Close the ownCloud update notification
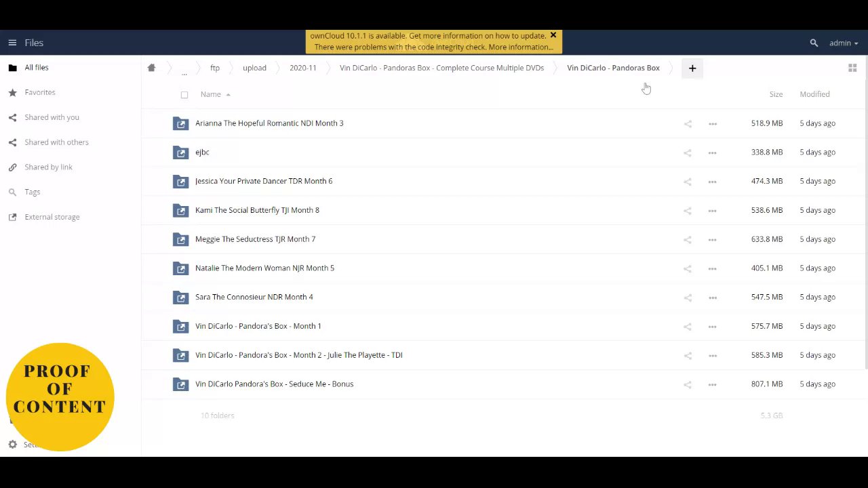 pyautogui.click(x=553, y=35)
